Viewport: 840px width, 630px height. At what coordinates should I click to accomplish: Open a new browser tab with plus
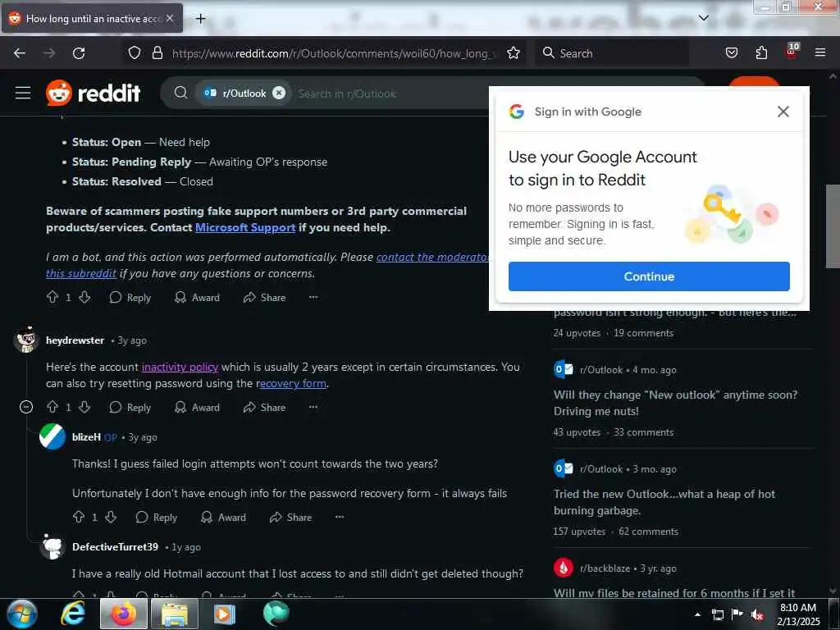click(200, 19)
